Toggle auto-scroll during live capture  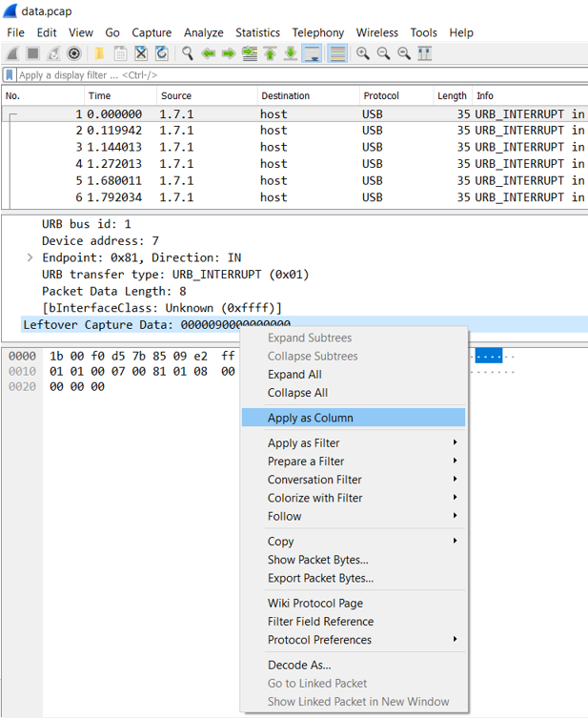pyautogui.click(x=313, y=53)
